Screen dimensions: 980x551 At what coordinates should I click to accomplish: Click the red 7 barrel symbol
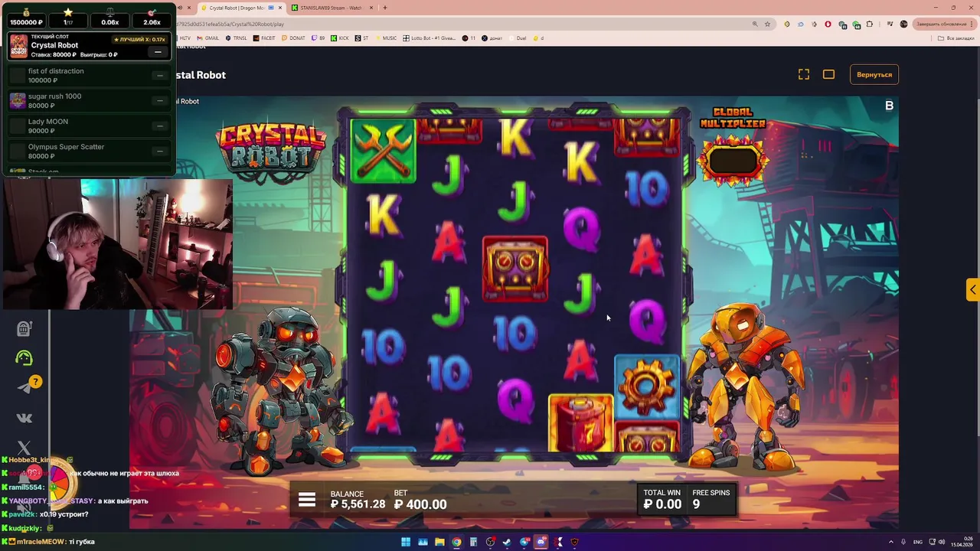(x=581, y=424)
